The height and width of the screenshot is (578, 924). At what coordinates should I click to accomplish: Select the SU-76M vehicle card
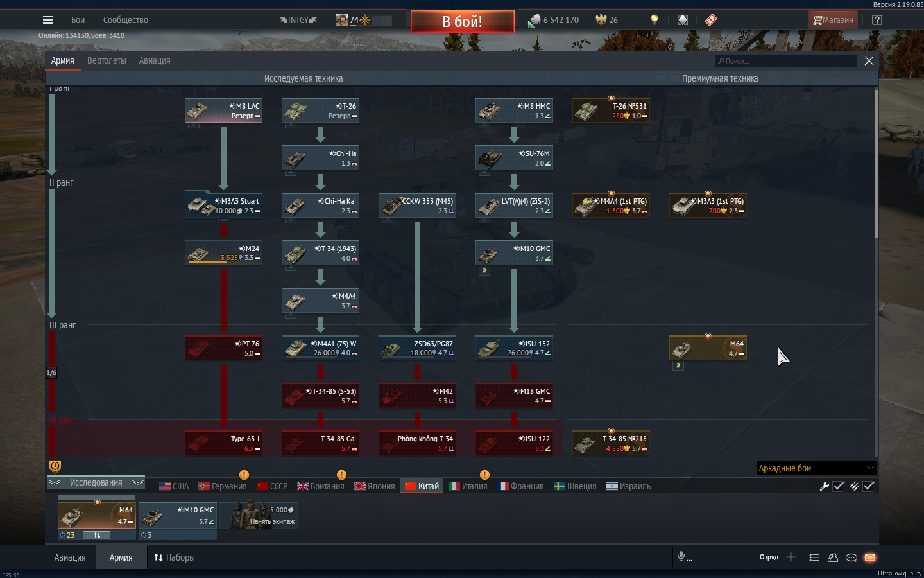pyautogui.click(x=514, y=158)
